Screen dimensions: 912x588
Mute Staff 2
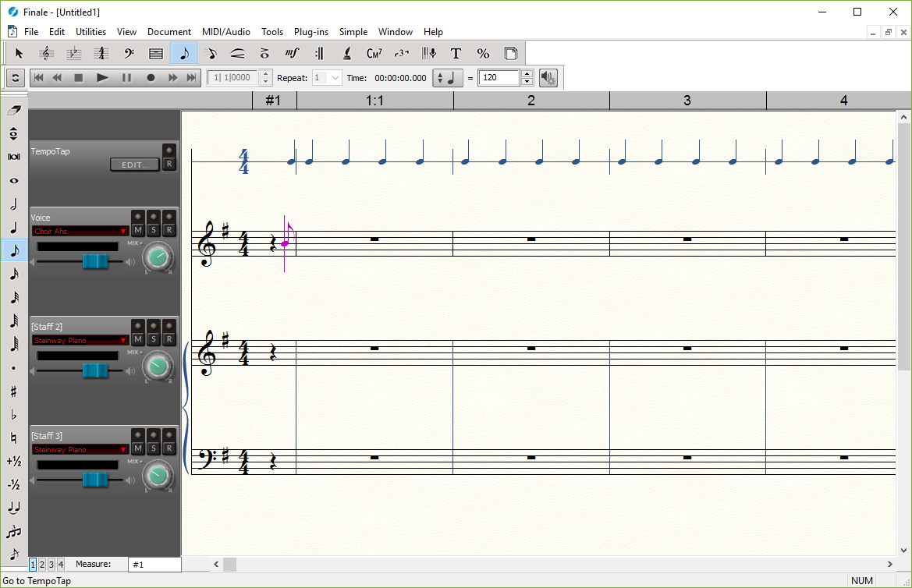(138, 339)
